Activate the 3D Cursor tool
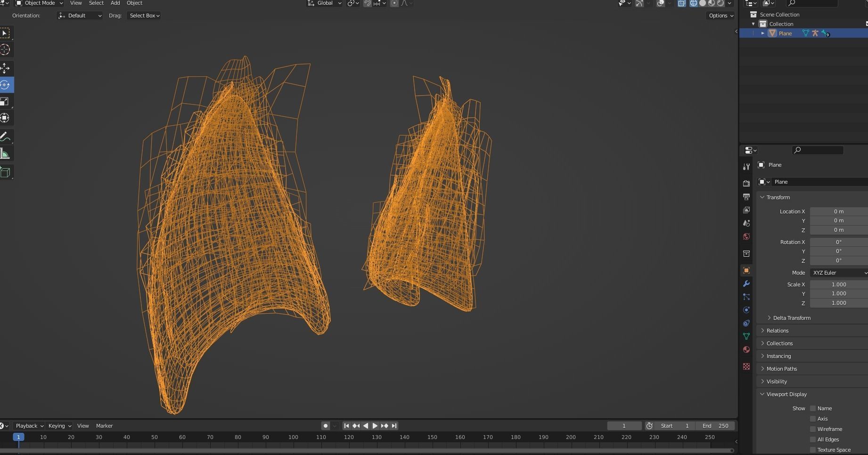This screenshot has height=455, width=868. (x=5, y=49)
